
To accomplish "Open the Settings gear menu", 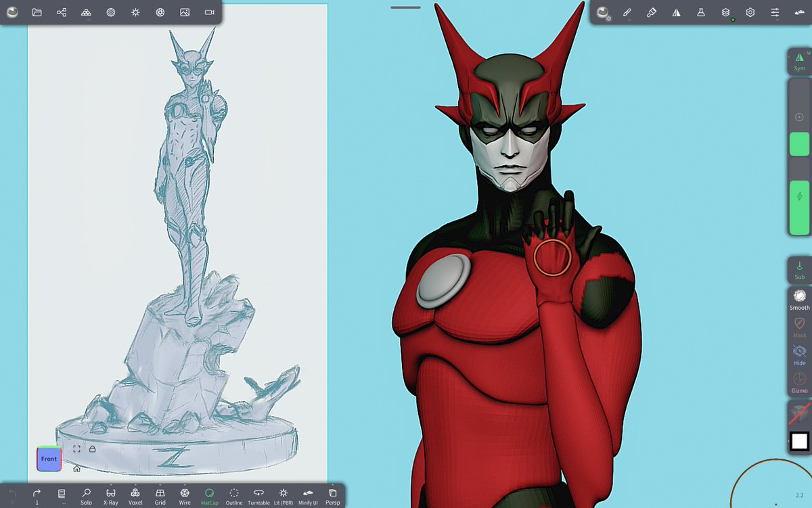I will point(750,12).
